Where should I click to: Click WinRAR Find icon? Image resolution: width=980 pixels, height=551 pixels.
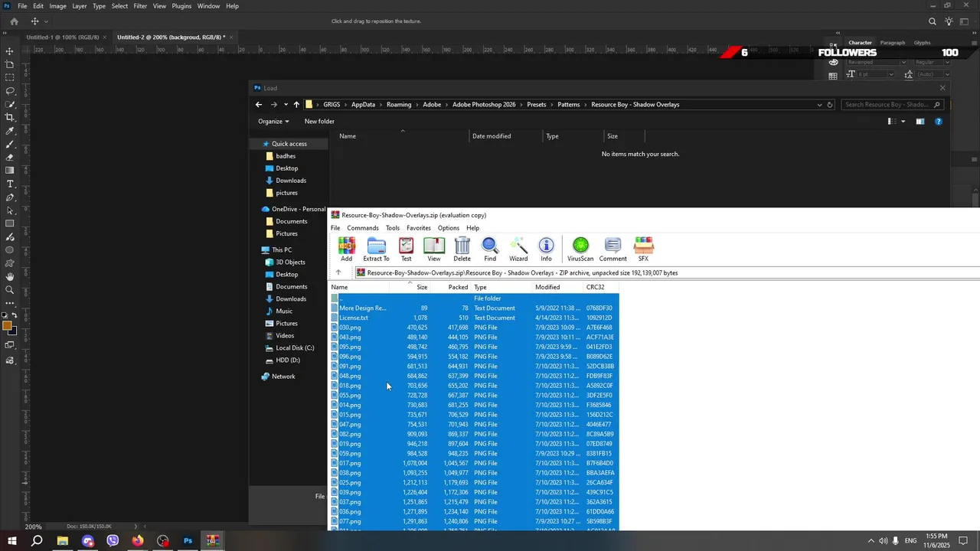coord(490,249)
